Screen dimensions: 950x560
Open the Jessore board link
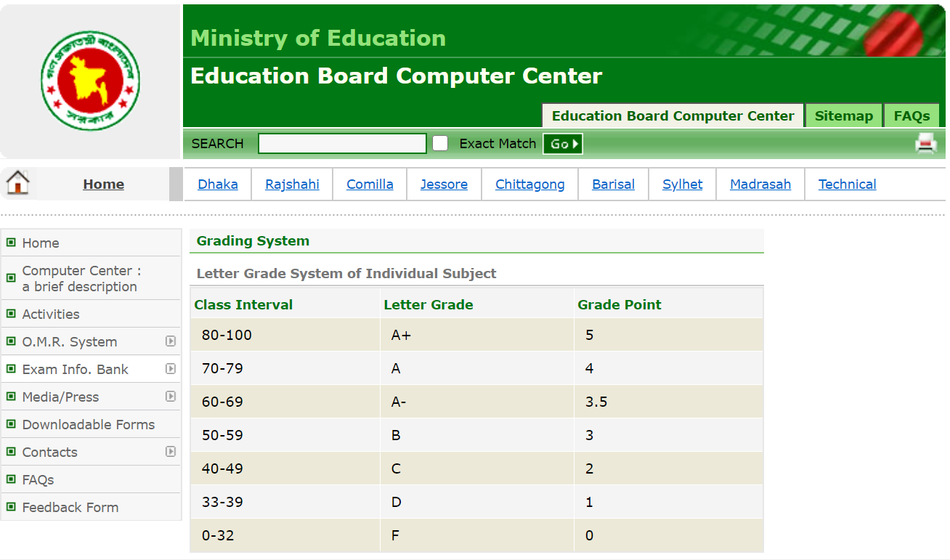pos(444,184)
